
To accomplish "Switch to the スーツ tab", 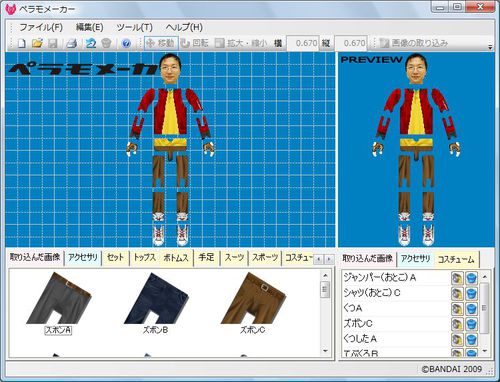I will pos(234,257).
